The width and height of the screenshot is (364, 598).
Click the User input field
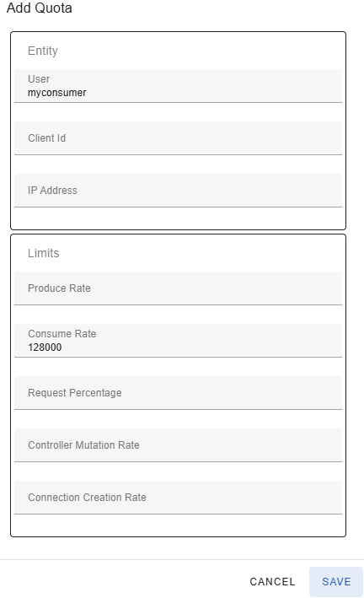coord(178,86)
